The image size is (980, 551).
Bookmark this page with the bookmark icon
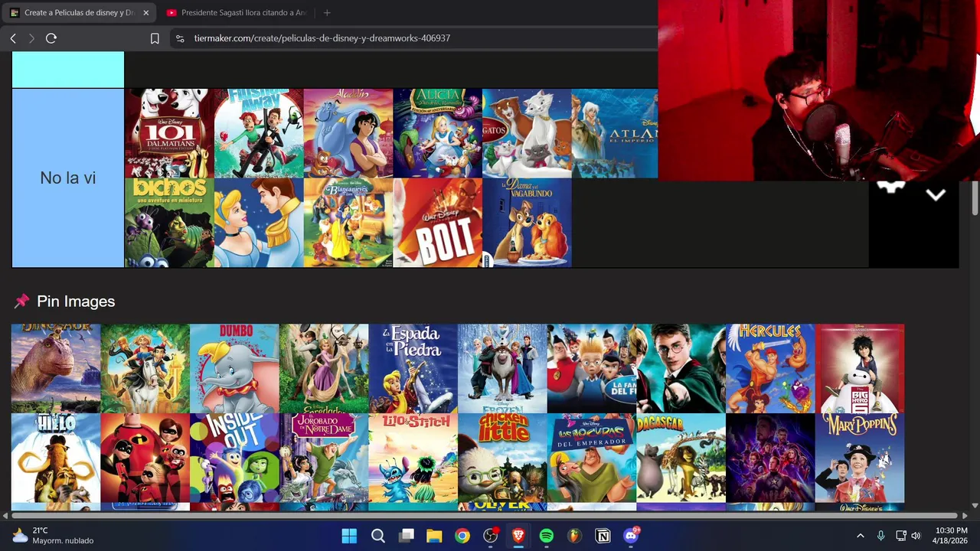[x=155, y=38]
